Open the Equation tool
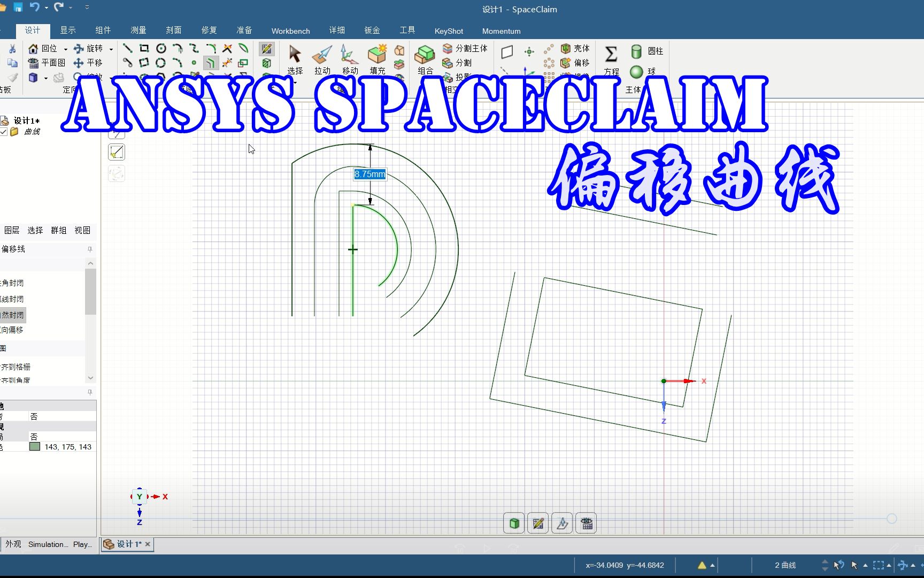 [611, 60]
